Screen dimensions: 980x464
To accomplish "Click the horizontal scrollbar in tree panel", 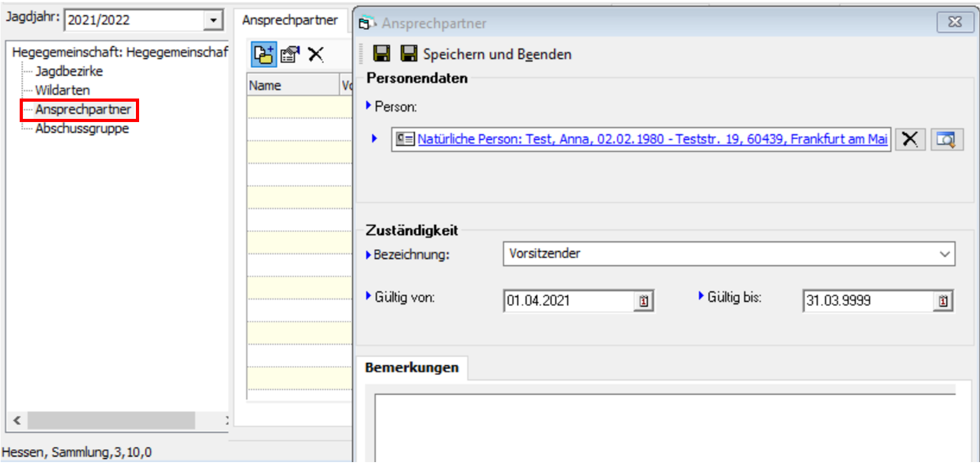I will (x=111, y=420).
